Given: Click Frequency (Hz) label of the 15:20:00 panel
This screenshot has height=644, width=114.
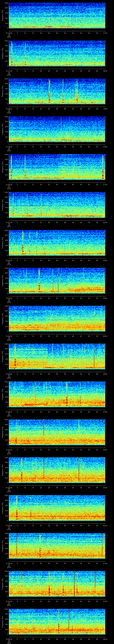Looking at the screenshot, I should point(3,167).
